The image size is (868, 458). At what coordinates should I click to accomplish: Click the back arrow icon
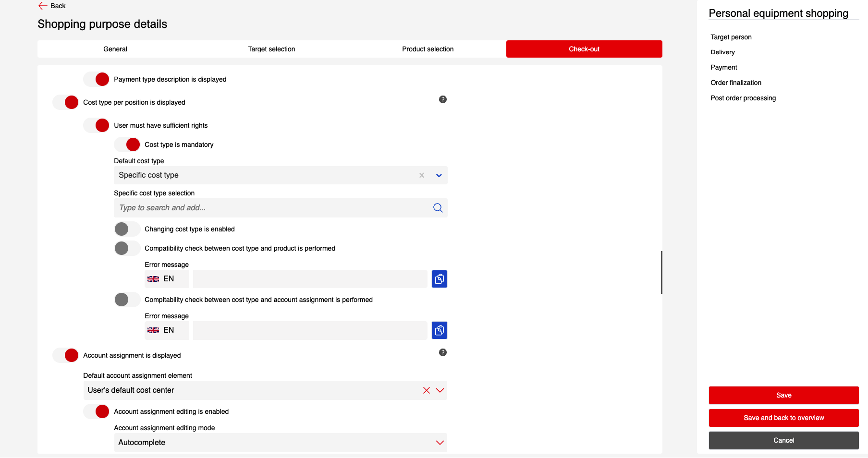click(x=43, y=6)
